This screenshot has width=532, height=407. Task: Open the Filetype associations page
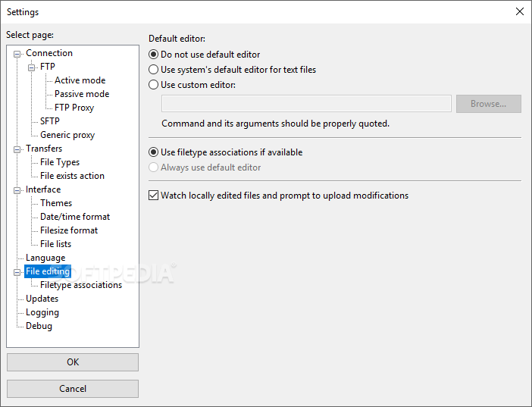[81, 285]
